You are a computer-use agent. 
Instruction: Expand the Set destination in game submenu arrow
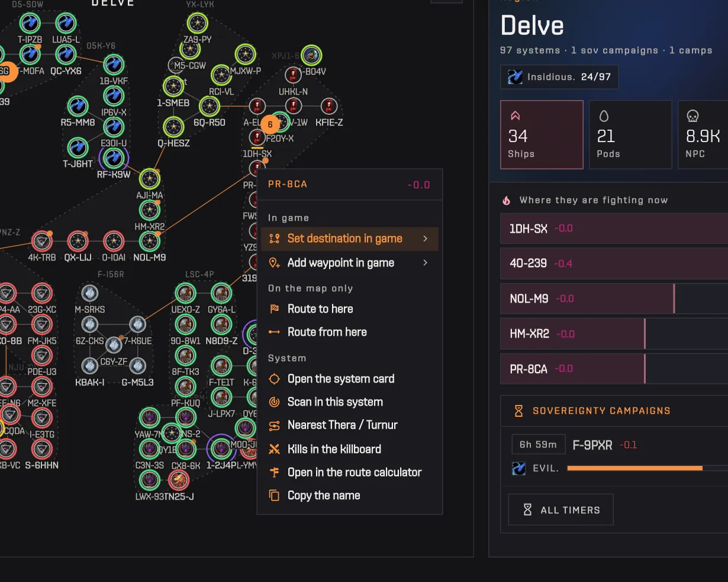(x=425, y=239)
